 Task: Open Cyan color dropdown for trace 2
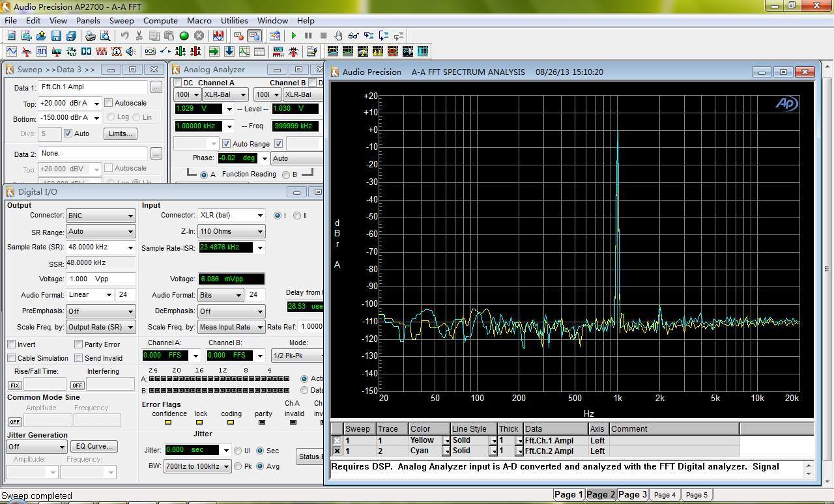pos(446,451)
